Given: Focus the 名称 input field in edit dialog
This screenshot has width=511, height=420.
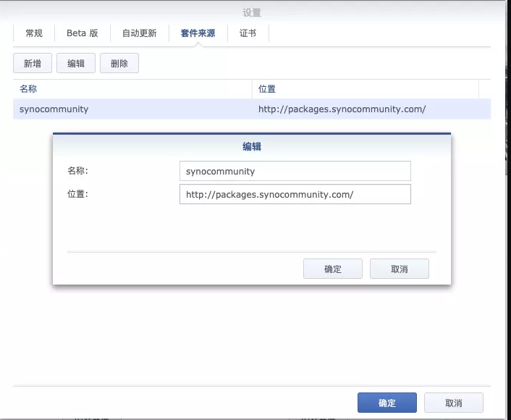Looking at the screenshot, I should [x=295, y=171].
